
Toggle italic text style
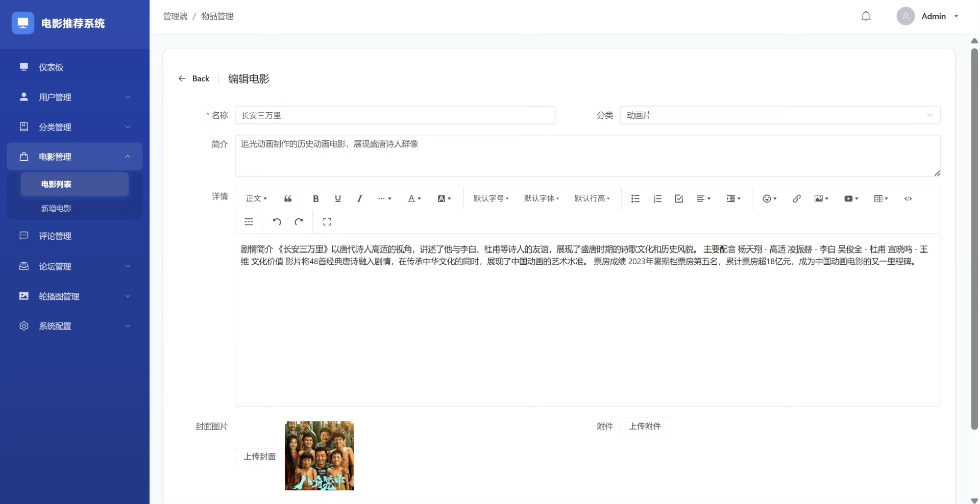tap(359, 199)
